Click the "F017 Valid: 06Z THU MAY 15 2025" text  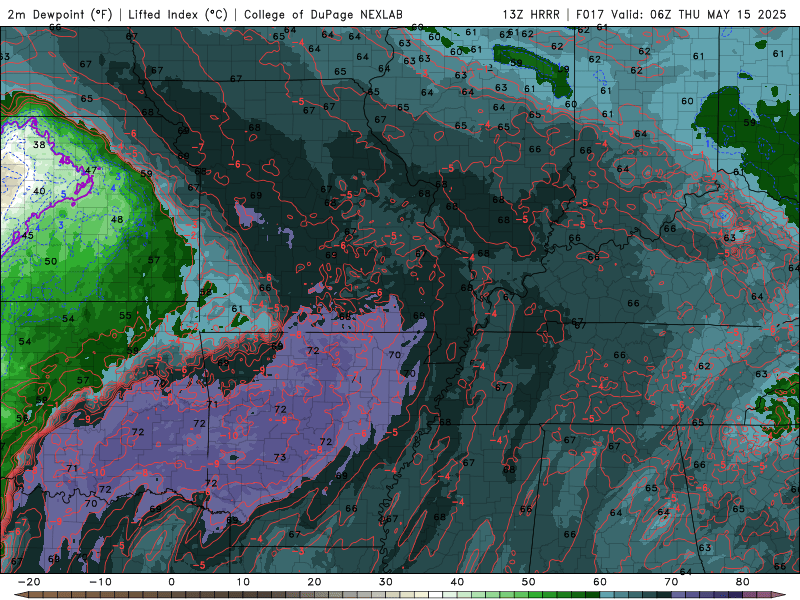tap(681, 14)
